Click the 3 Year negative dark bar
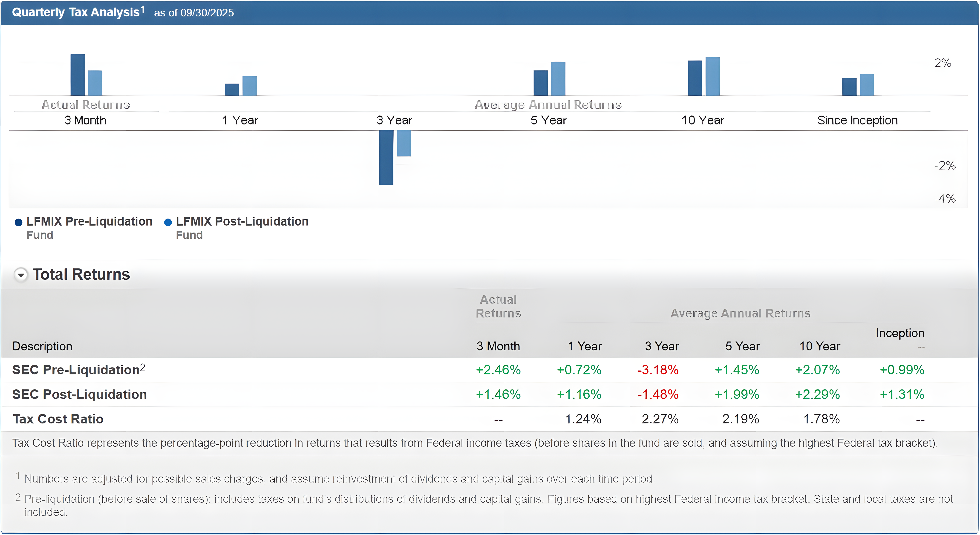This screenshot has height=535, width=980. [x=386, y=158]
